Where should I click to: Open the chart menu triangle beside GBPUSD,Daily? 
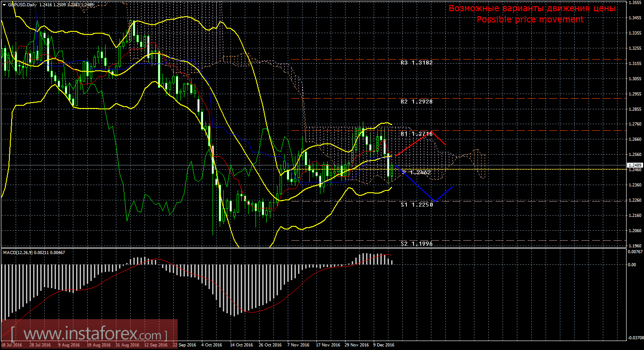pos(4,4)
